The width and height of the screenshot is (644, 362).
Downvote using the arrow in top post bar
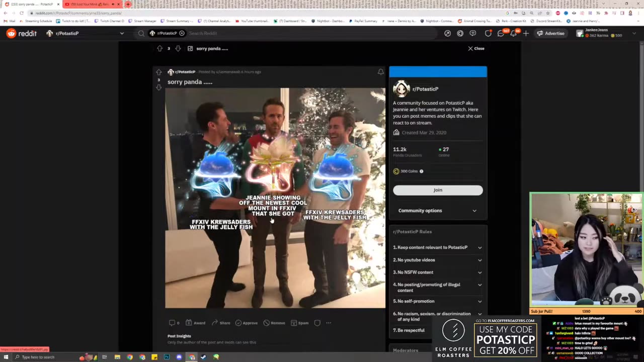coord(178,48)
